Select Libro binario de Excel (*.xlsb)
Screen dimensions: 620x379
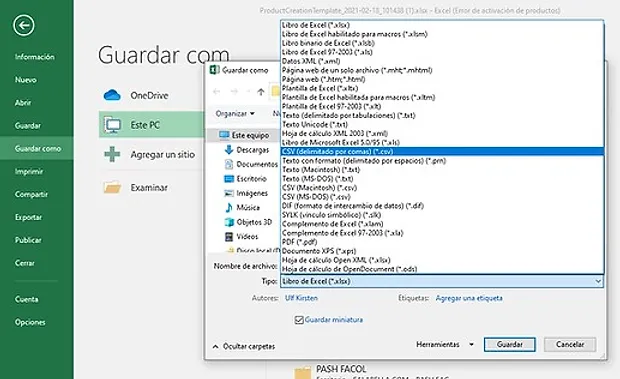click(442, 43)
